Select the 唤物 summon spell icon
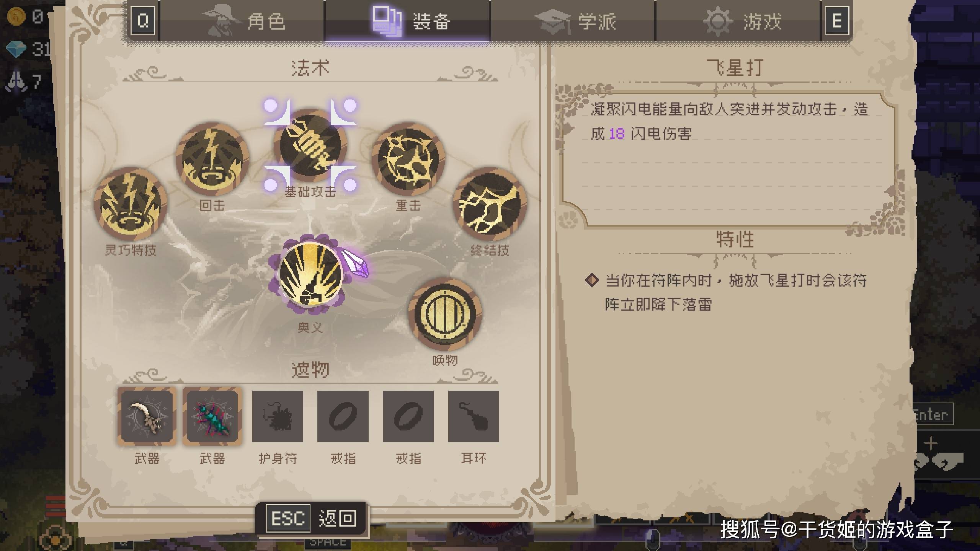 coord(445,314)
